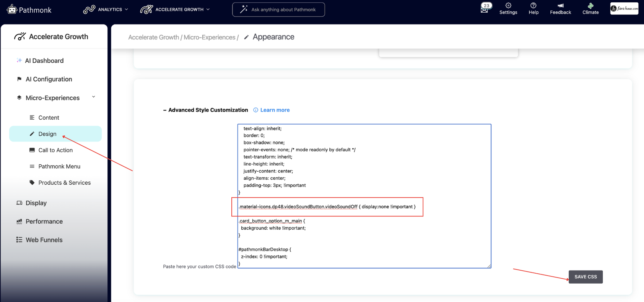This screenshot has width=644, height=302.
Task: Click the 'text-align: inherit;' CSS line
Action: point(262,128)
